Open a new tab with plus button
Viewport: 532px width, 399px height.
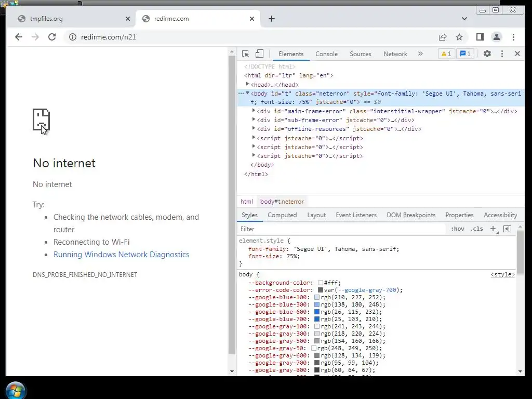point(271,19)
